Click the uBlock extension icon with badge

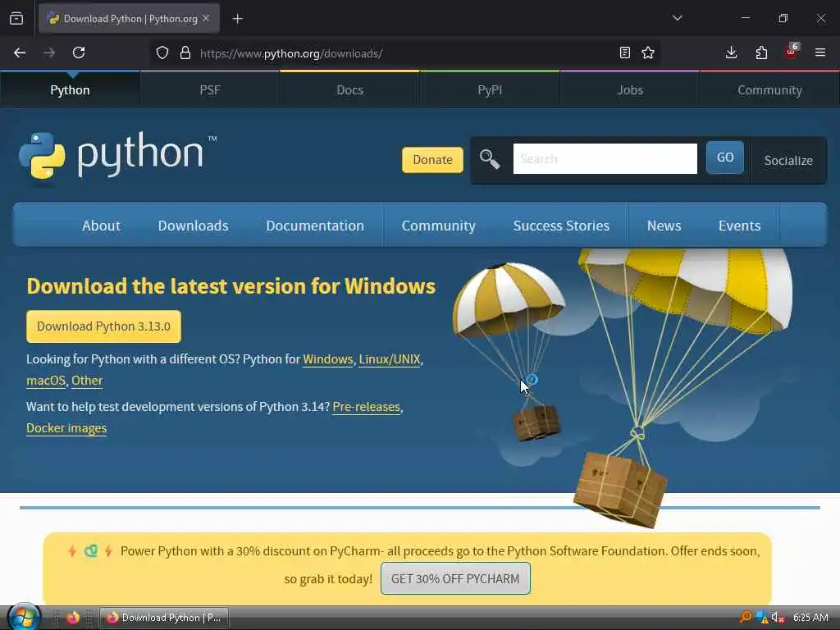(x=792, y=52)
